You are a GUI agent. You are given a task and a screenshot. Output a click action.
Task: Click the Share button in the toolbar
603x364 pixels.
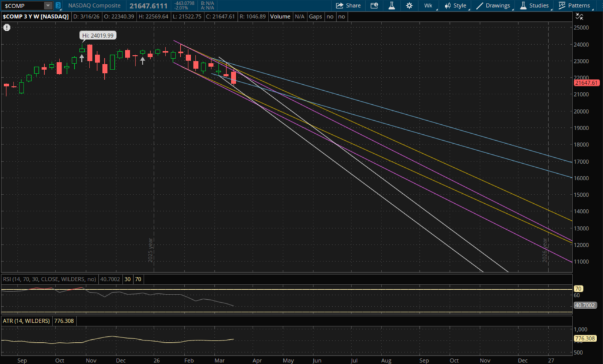point(348,5)
